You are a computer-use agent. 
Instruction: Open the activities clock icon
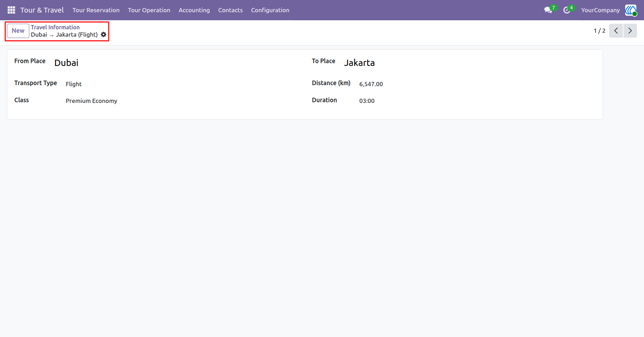[x=567, y=10]
